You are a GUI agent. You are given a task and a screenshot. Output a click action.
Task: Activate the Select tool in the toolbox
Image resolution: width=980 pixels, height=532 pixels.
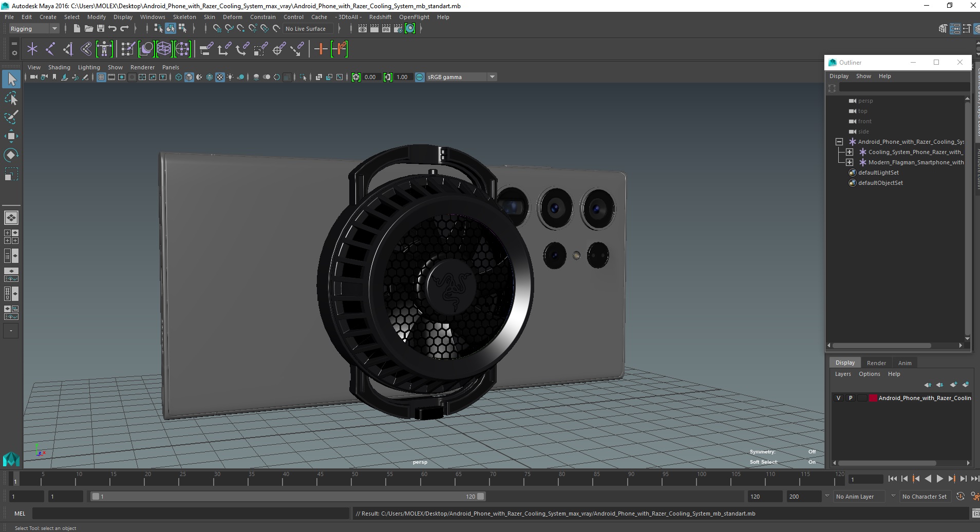click(11, 79)
